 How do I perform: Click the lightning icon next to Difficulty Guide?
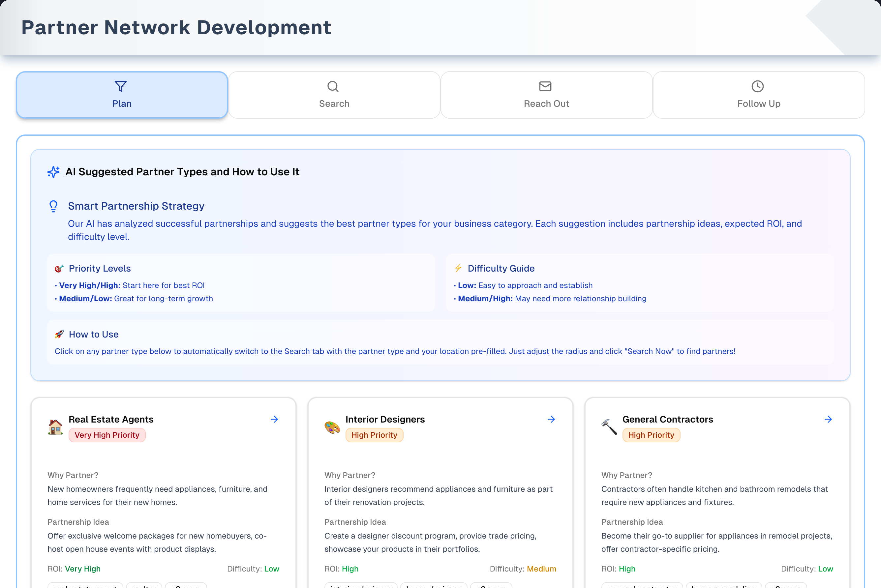point(458,268)
